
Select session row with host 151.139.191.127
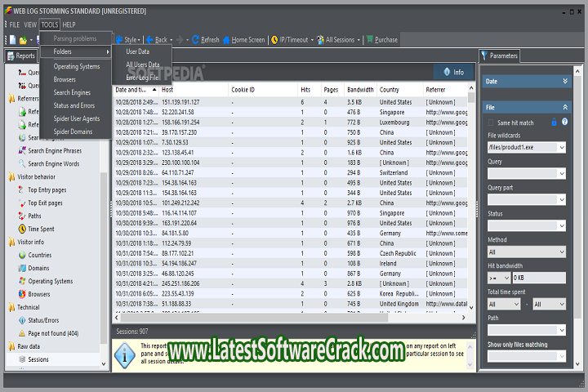290,102
